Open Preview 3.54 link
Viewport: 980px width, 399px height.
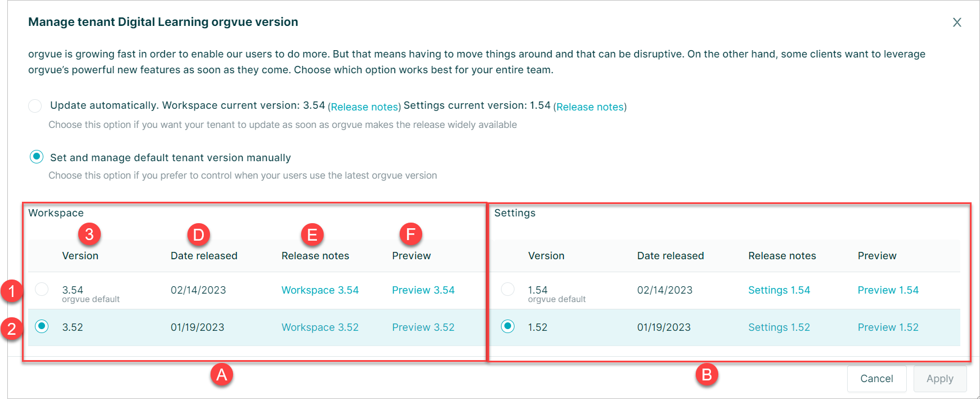423,290
